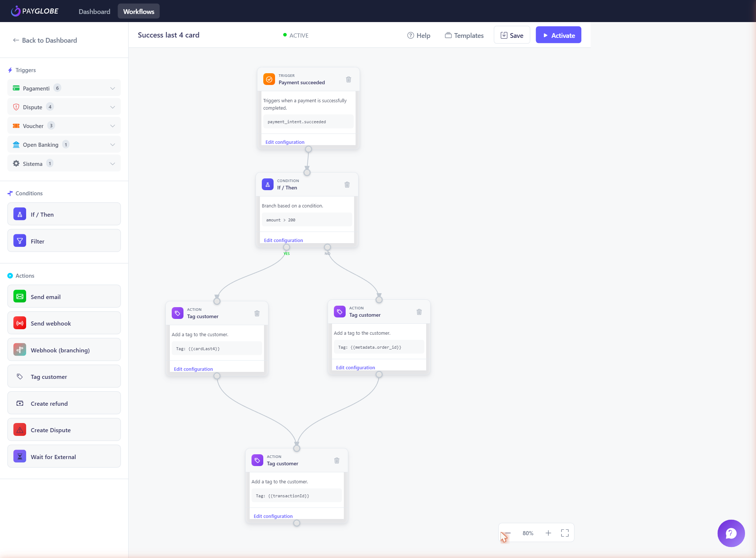Click the Filter funnel icon
The height and width of the screenshot is (558, 756).
tap(20, 241)
